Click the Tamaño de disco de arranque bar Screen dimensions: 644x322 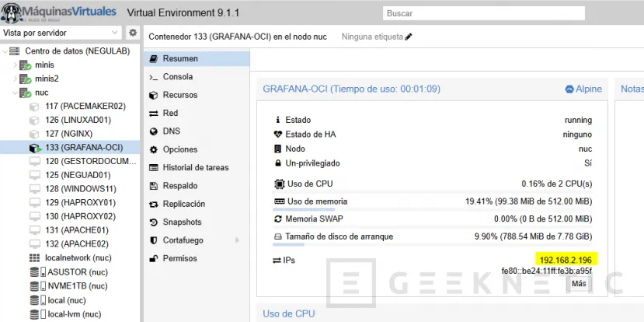[x=433, y=245]
